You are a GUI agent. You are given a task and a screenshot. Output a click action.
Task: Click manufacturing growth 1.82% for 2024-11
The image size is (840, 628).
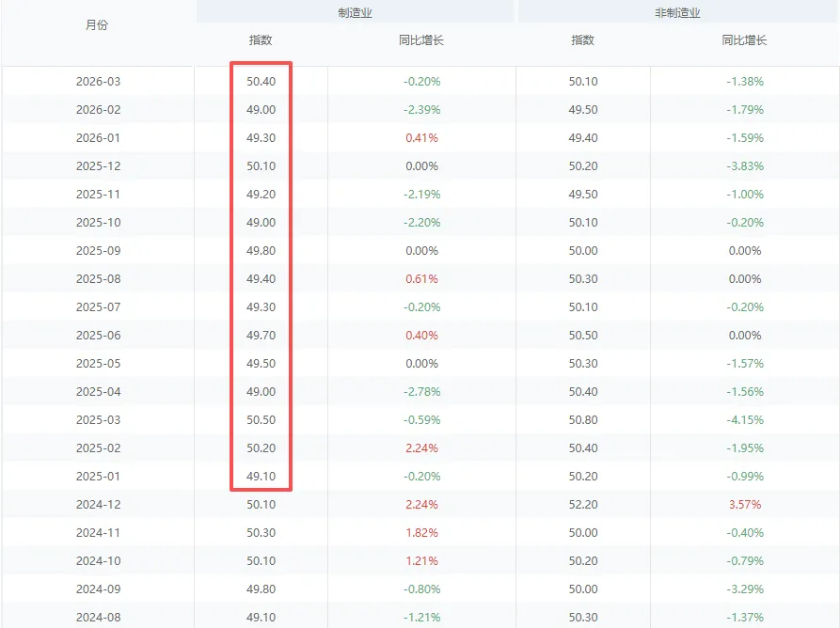click(421, 533)
